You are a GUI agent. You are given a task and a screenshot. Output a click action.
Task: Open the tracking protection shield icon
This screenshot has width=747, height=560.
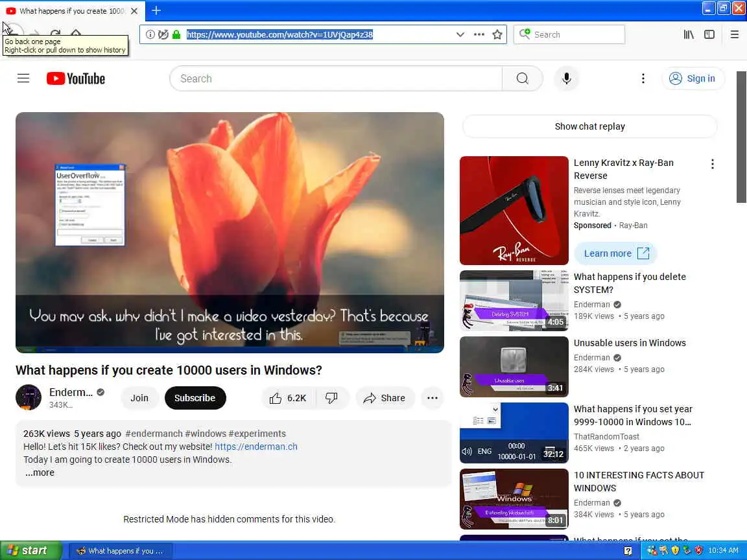(163, 34)
